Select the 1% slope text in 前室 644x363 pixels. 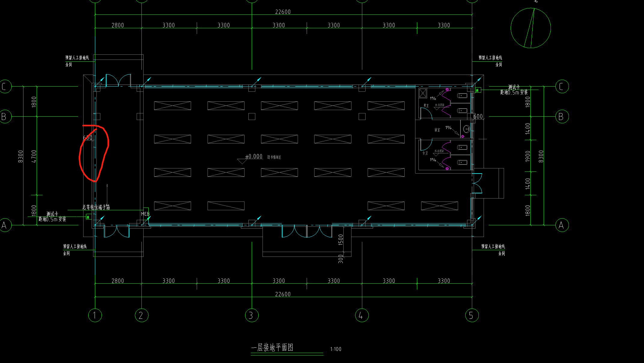point(448,128)
